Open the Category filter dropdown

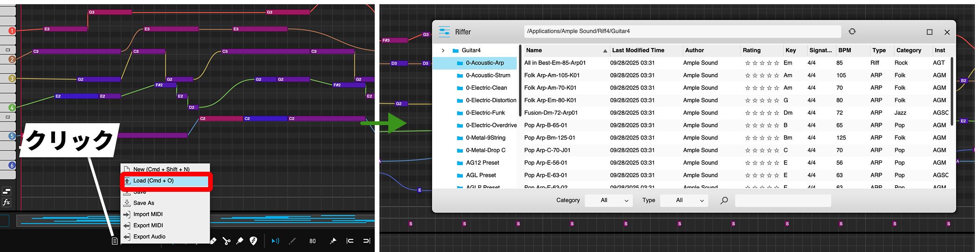coord(609,201)
